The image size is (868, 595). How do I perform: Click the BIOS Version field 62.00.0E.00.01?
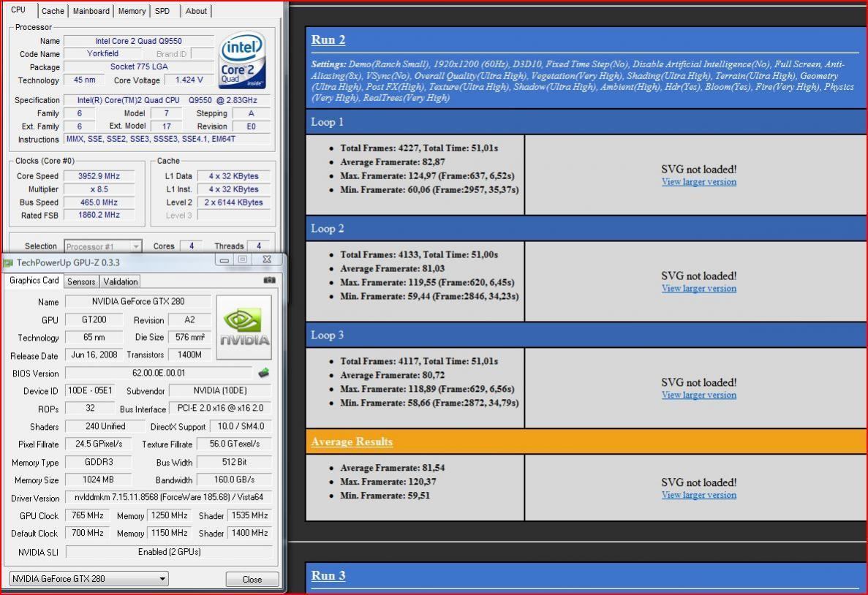point(159,373)
